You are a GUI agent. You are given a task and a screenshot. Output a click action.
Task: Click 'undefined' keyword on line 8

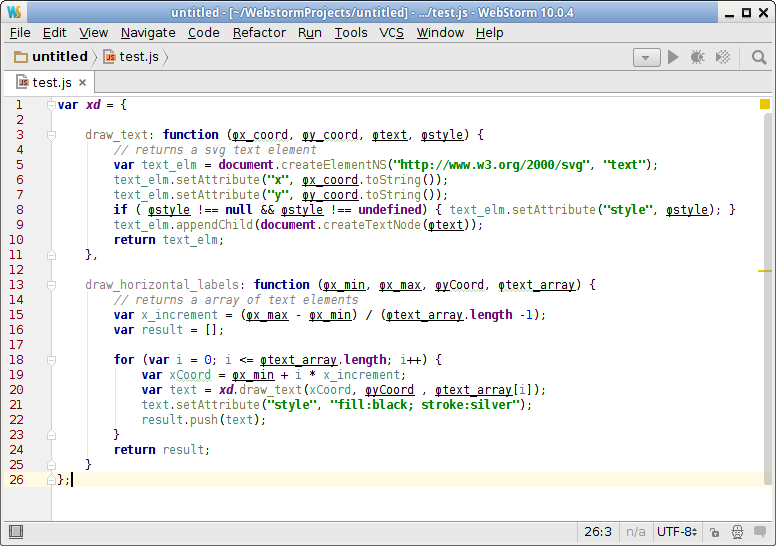coord(389,210)
